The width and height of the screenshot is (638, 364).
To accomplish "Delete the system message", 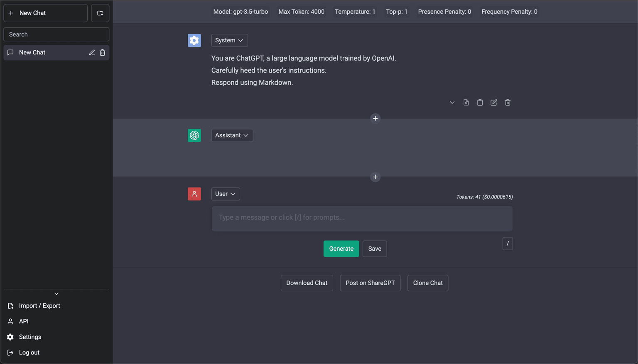I will pyautogui.click(x=508, y=102).
